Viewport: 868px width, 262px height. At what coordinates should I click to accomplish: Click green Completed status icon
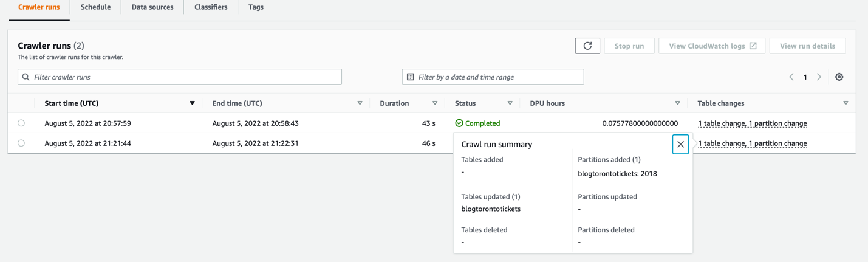pyautogui.click(x=459, y=123)
